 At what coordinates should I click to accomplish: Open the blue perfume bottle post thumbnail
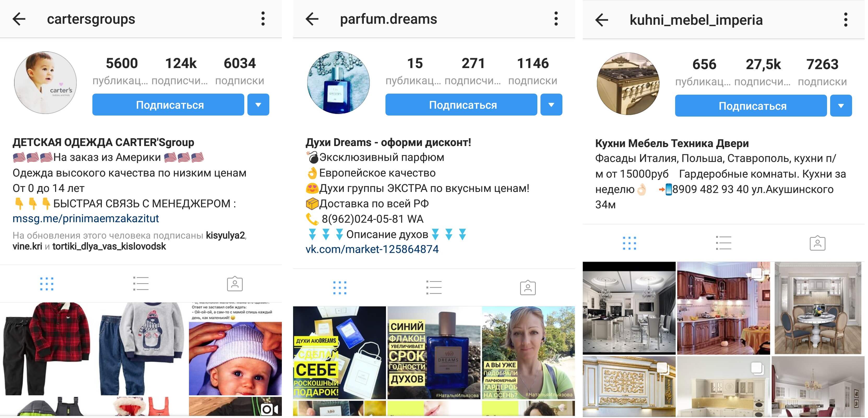pos(434,352)
